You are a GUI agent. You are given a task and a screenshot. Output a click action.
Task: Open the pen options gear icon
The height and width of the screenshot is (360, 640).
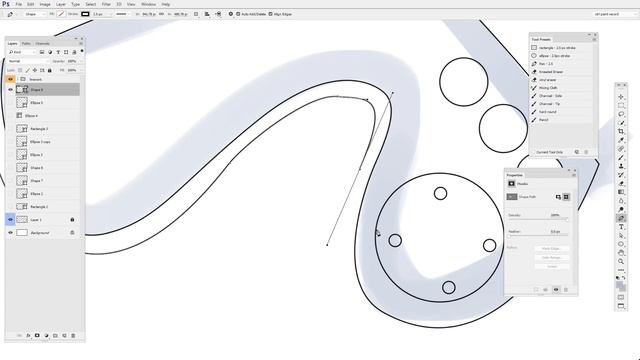[x=230, y=14]
